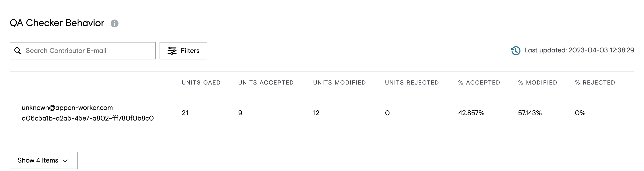
Task: Click the contributor ID a06c5a1b text
Action: [x=88, y=118]
